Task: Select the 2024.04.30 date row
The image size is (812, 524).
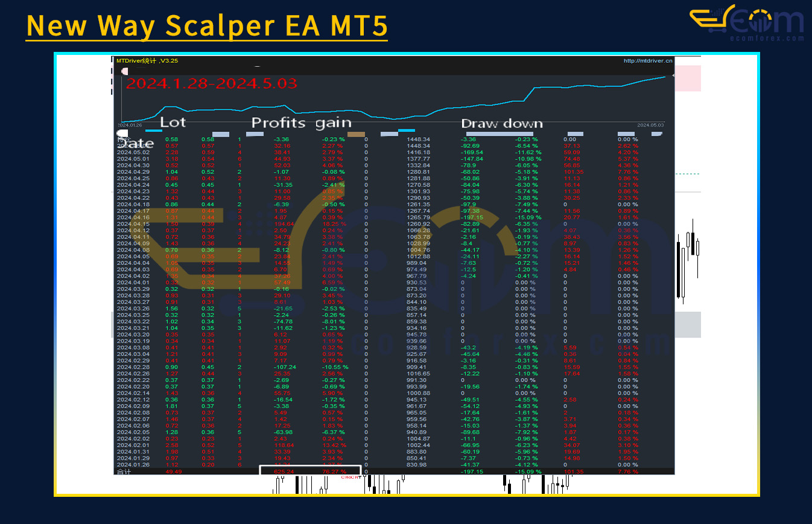Action: click(395, 165)
